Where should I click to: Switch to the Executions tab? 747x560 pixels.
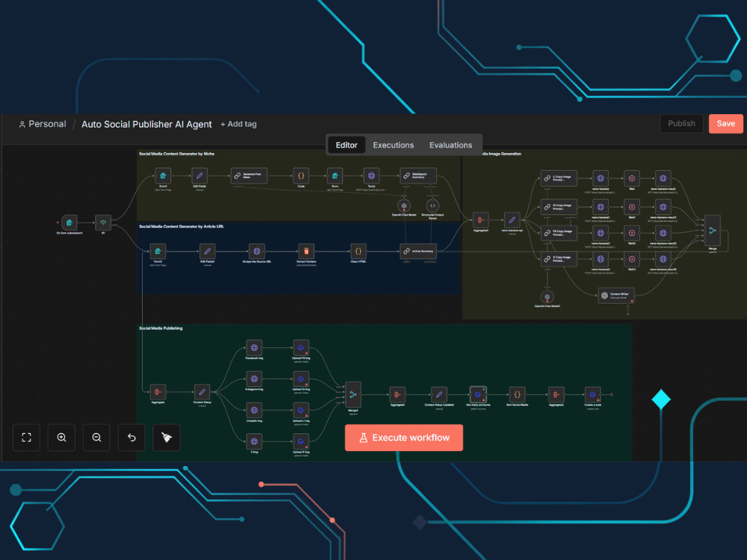393,145
